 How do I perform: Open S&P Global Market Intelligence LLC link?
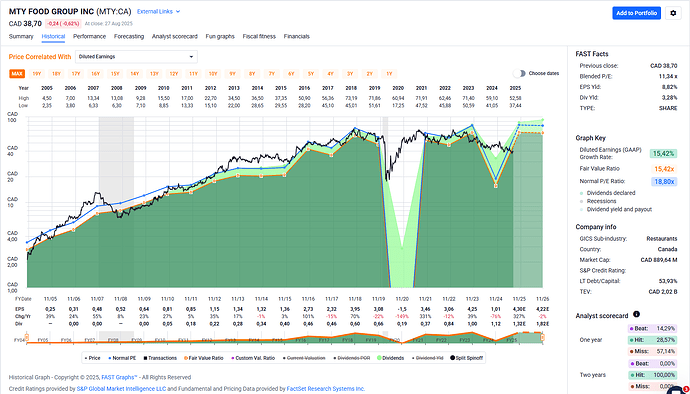click(x=121, y=389)
